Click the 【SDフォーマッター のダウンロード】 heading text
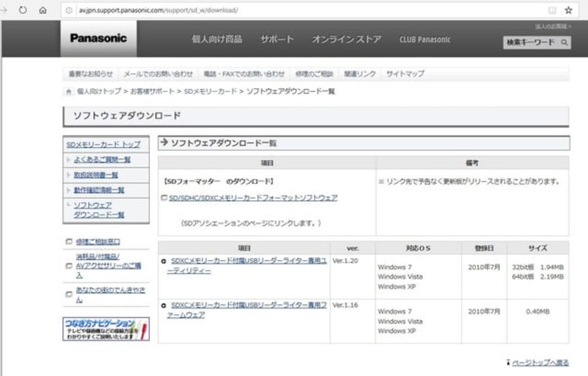The image size is (588, 376). [218, 181]
